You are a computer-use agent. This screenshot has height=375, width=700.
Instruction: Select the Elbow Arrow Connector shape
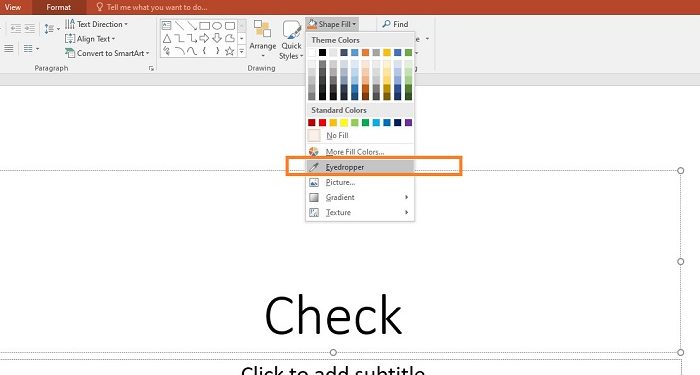[x=192, y=38]
